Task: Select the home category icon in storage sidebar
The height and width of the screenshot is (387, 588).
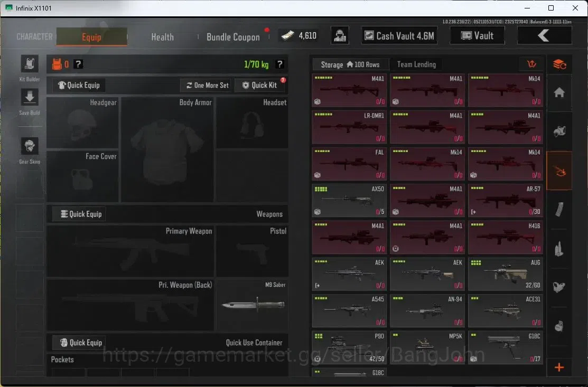Action: click(559, 92)
